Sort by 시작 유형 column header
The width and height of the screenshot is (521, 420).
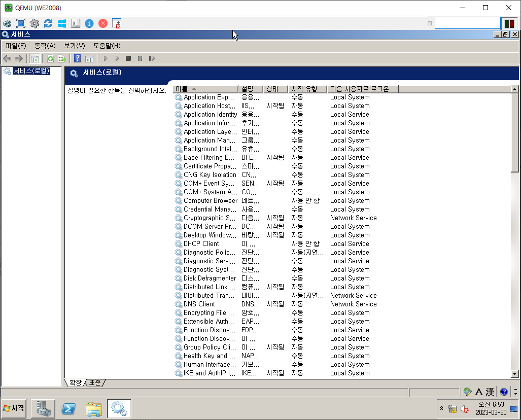pyautogui.click(x=307, y=89)
